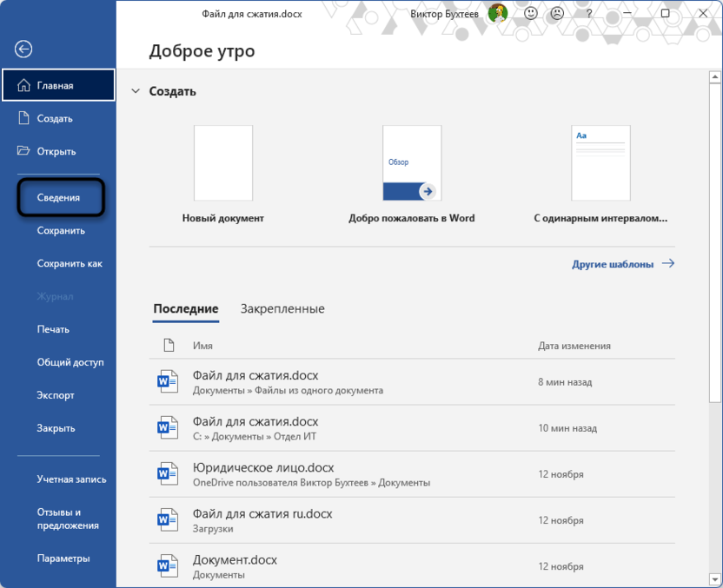Image resolution: width=723 pixels, height=588 pixels.
Task: Open the Печать menu item
Action: pyautogui.click(x=52, y=329)
